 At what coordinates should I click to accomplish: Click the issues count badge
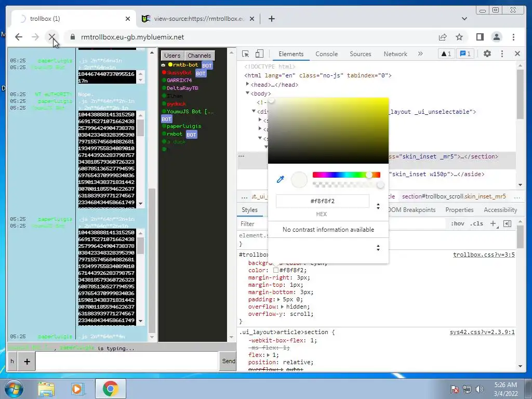pyautogui.click(x=465, y=54)
